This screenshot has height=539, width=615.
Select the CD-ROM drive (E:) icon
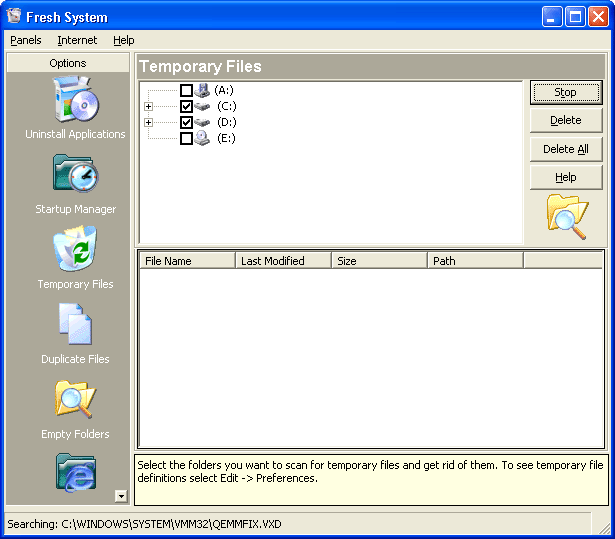pos(202,138)
